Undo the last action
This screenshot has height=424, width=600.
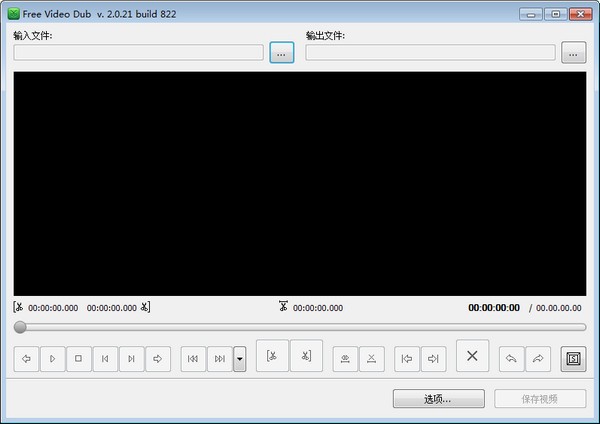point(512,359)
